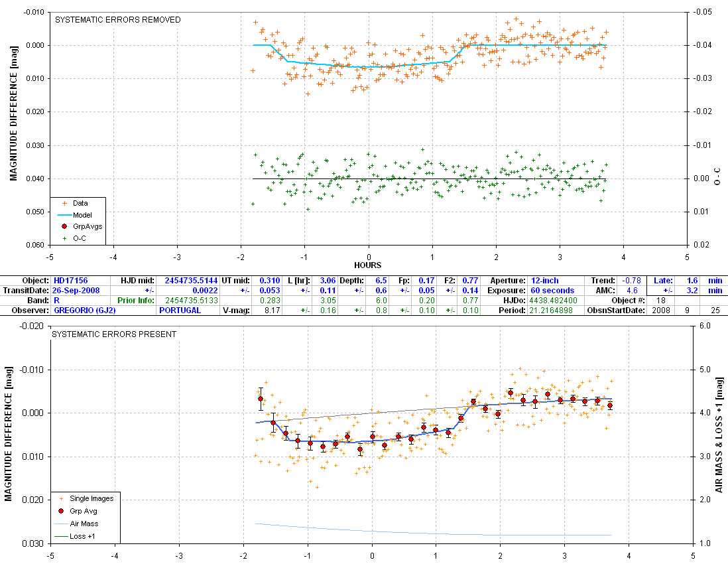Click the Aperture value 12-inch

pos(545,281)
